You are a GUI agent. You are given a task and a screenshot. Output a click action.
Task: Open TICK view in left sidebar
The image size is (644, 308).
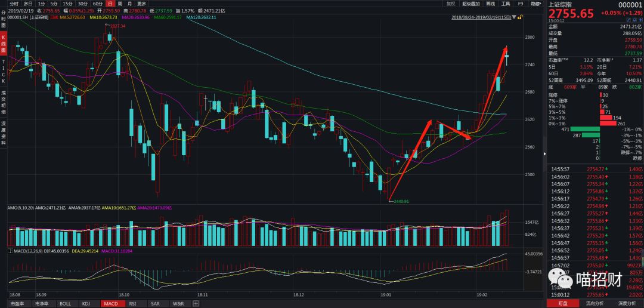point(4,72)
